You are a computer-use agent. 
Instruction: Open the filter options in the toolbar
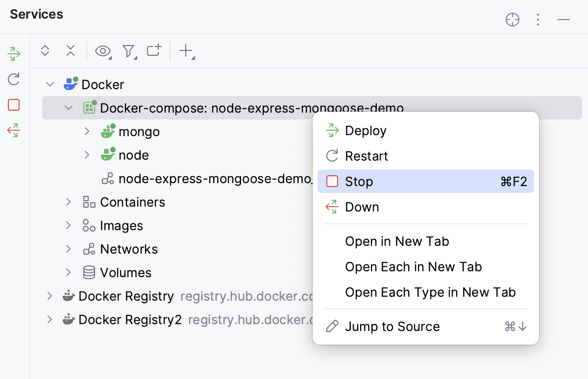click(128, 50)
